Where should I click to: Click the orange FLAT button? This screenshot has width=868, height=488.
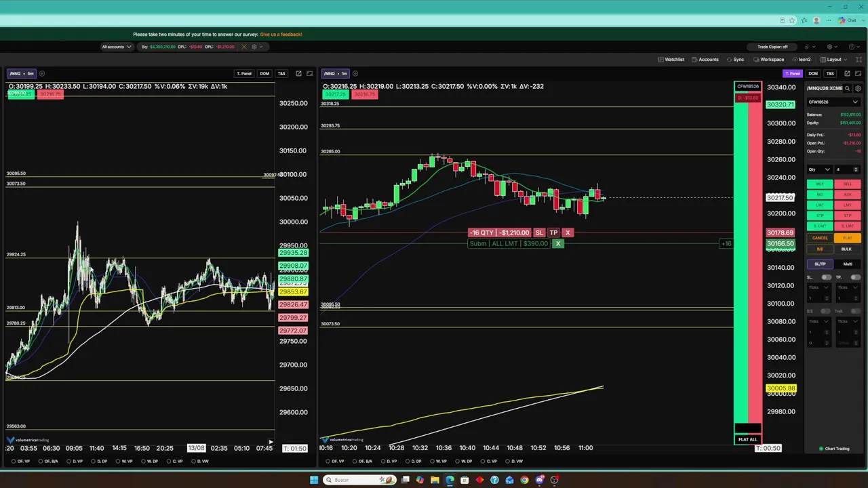point(848,238)
